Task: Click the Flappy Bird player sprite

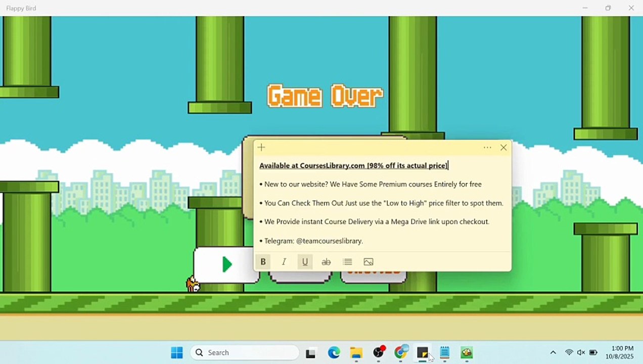Action: pyautogui.click(x=193, y=285)
